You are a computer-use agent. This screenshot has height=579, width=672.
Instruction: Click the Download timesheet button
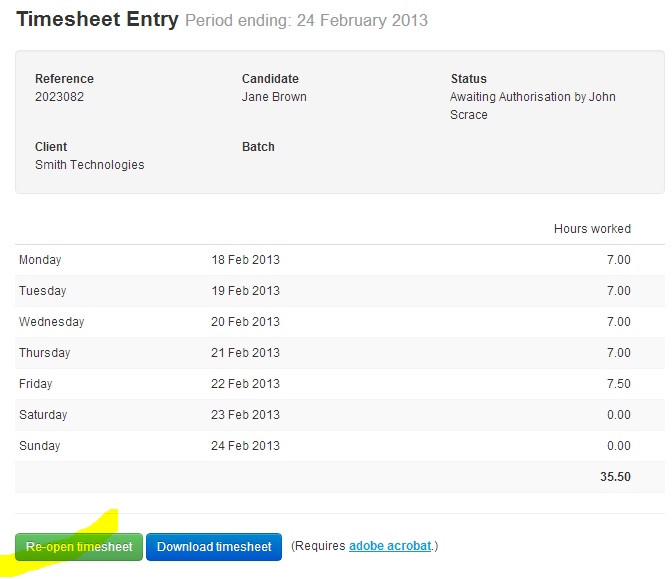pos(214,547)
